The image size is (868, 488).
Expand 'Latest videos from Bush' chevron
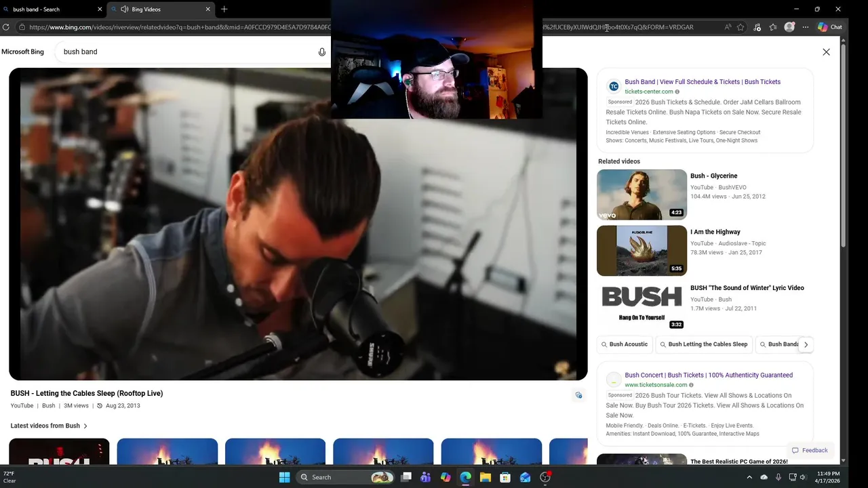(85, 426)
